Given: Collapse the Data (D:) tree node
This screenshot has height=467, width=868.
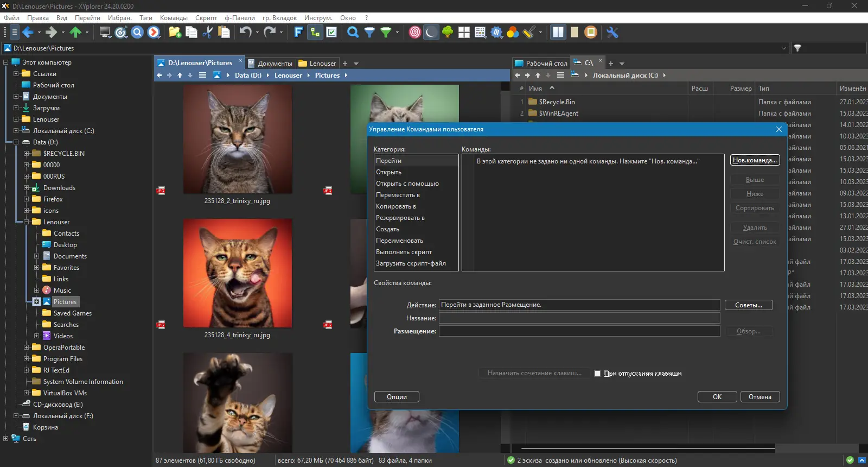Looking at the screenshot, I should pos(16,142).
